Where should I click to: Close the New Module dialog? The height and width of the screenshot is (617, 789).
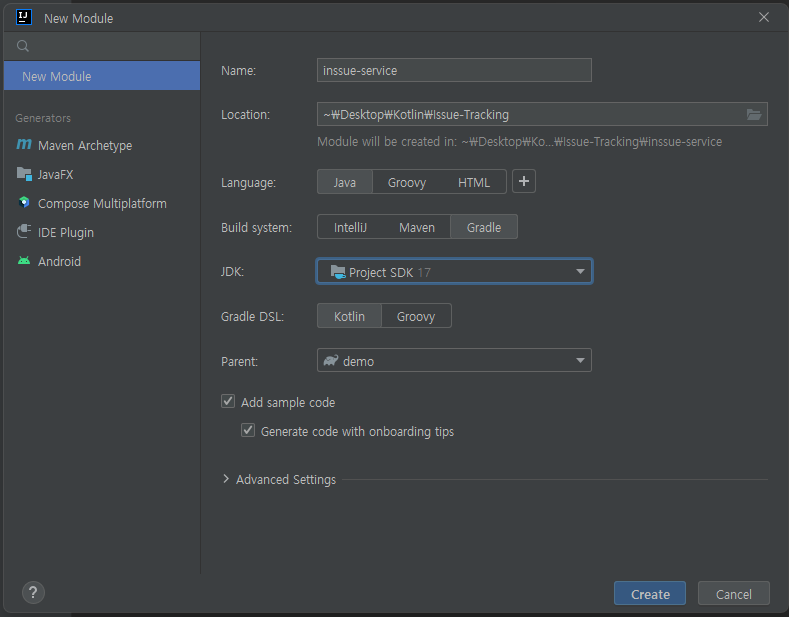click(763, 17)
